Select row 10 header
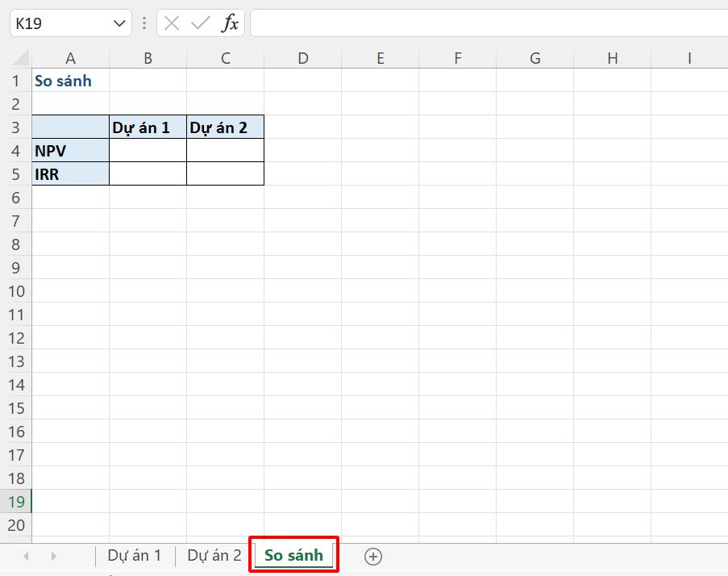 [16, 291]
